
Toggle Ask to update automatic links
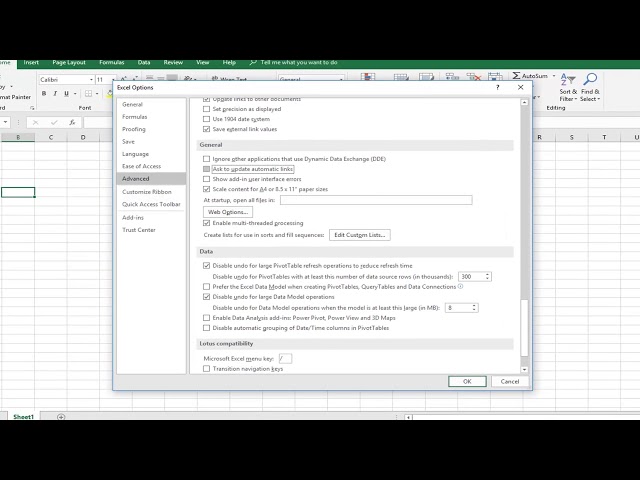tap(207, 169)
